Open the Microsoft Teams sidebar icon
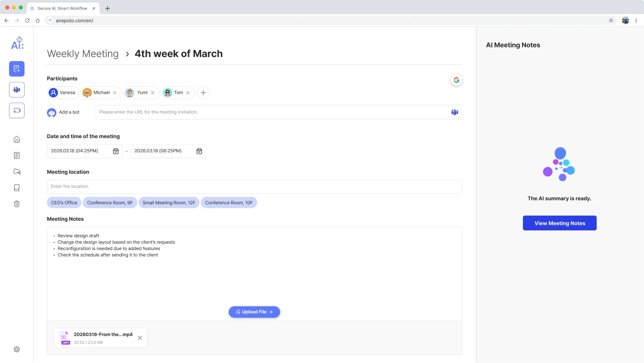Screen dimensions: 644x363 point(17,90)
